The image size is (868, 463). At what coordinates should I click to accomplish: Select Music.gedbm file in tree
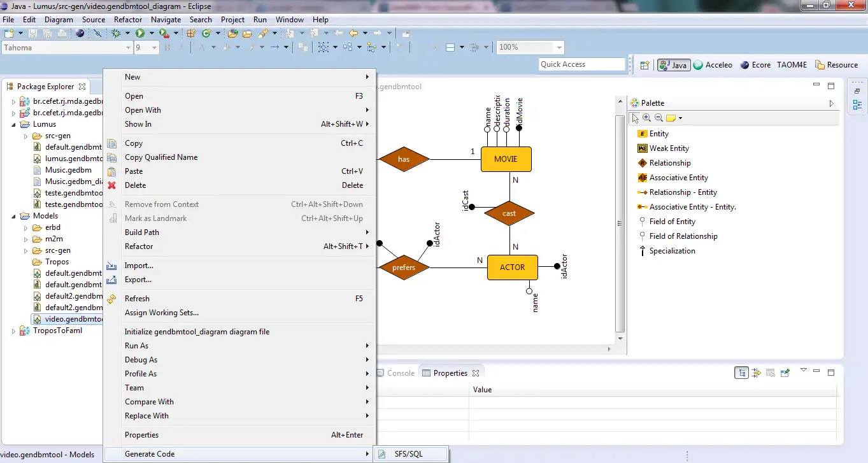point(62,170)
